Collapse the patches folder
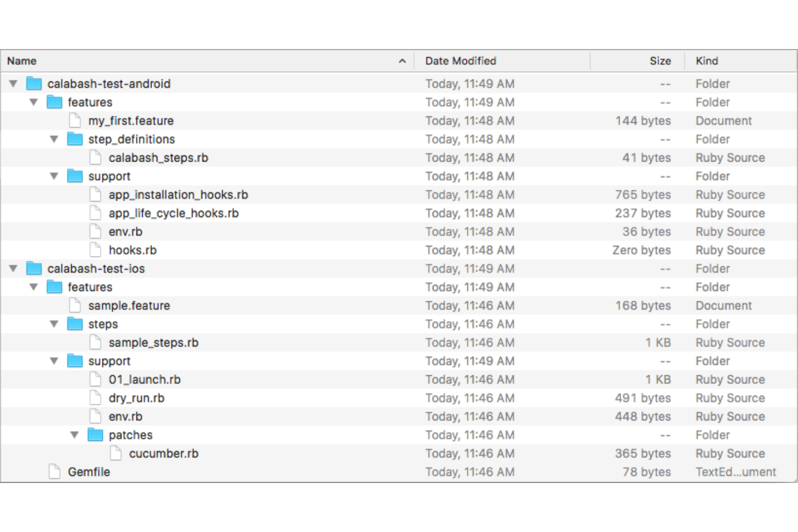This screenshot has height=532, width=798. pos(75,435)
